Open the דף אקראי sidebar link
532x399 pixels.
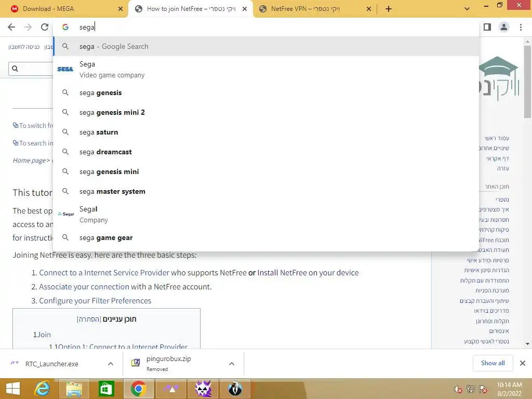(x=498, y=158)
